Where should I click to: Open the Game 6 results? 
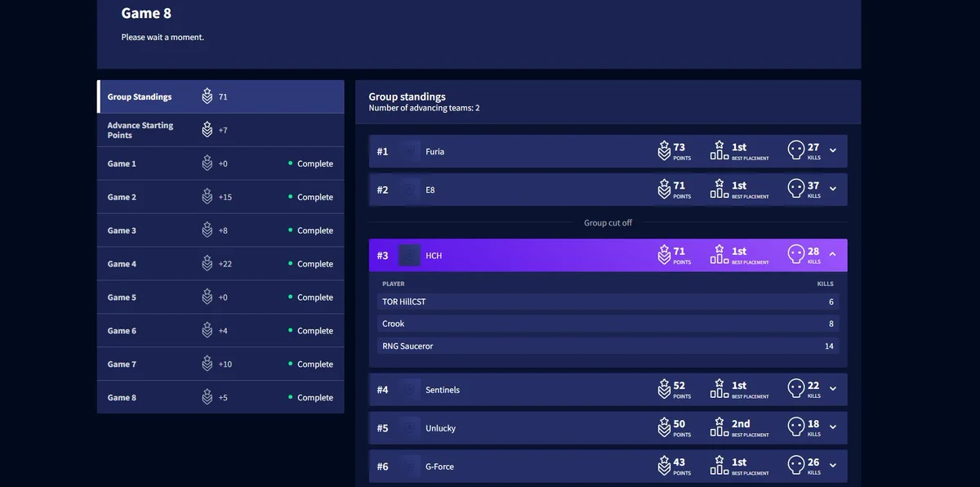[x=220, y=331]
